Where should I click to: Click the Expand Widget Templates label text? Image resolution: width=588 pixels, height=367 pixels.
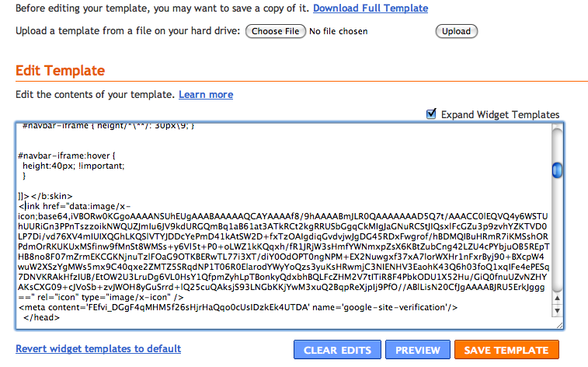tap(500, 115)
